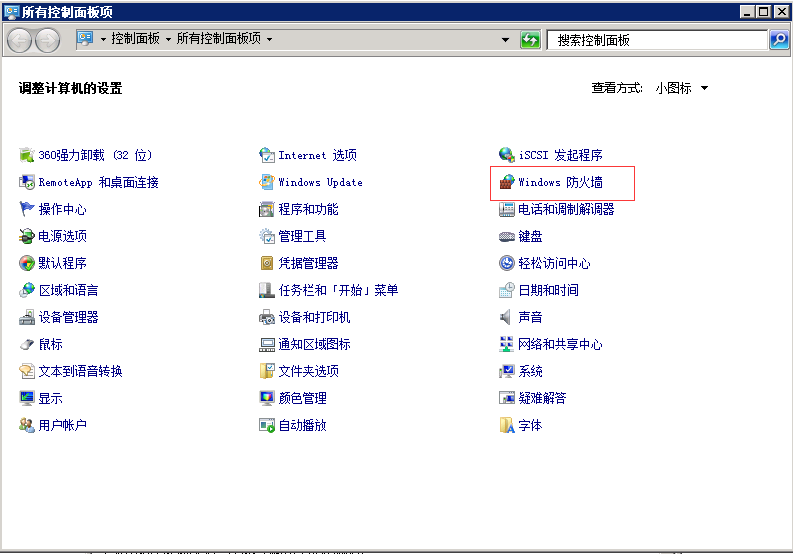The width and height of the screenshot is (793, 554).
Task: Click the refresh button beside address bar
Action: click(531, 40)
